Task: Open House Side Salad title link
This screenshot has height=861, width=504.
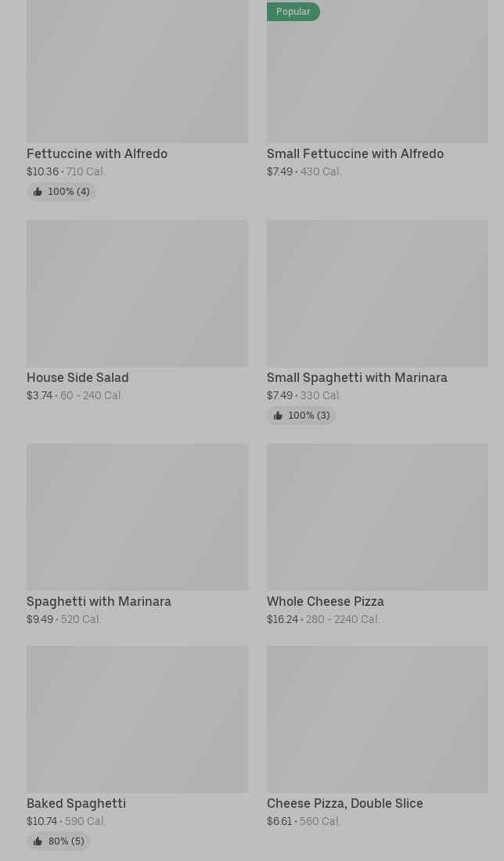Action: coord(77,378)
